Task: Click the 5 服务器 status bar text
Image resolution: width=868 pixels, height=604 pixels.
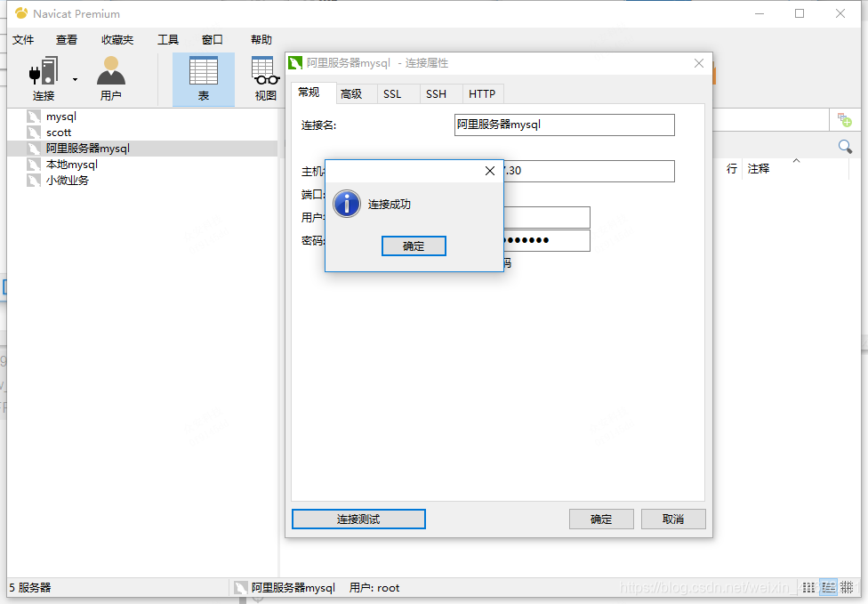Action: [30, 588]
